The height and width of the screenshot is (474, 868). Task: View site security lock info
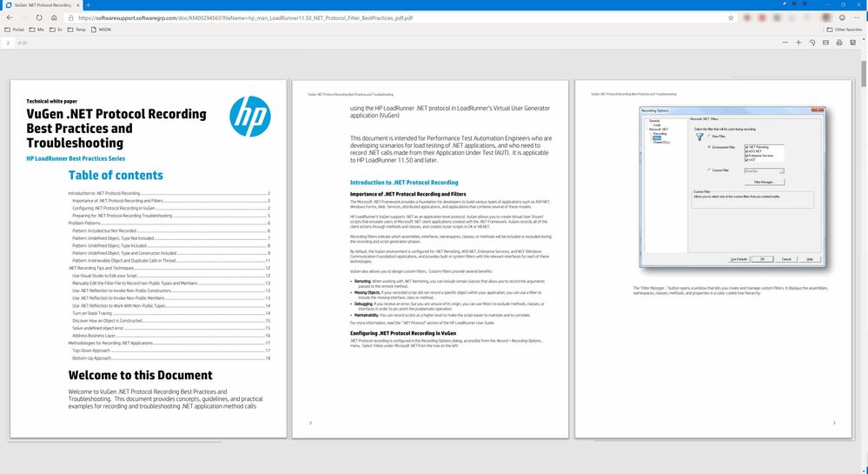click(x=71, y=17)
